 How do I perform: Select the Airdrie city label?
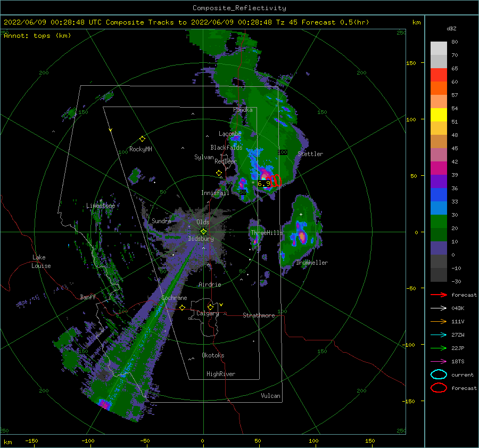click(210, 284)
